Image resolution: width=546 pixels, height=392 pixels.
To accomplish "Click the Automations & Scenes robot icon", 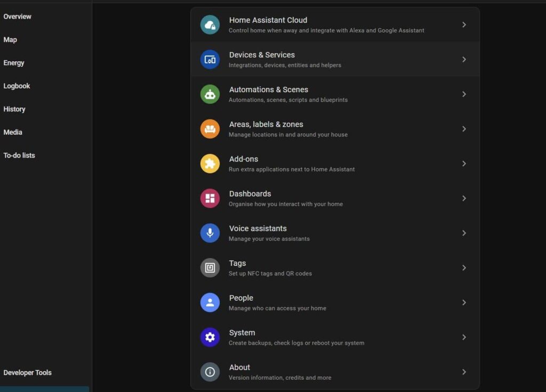I will (x=210, y=94).
